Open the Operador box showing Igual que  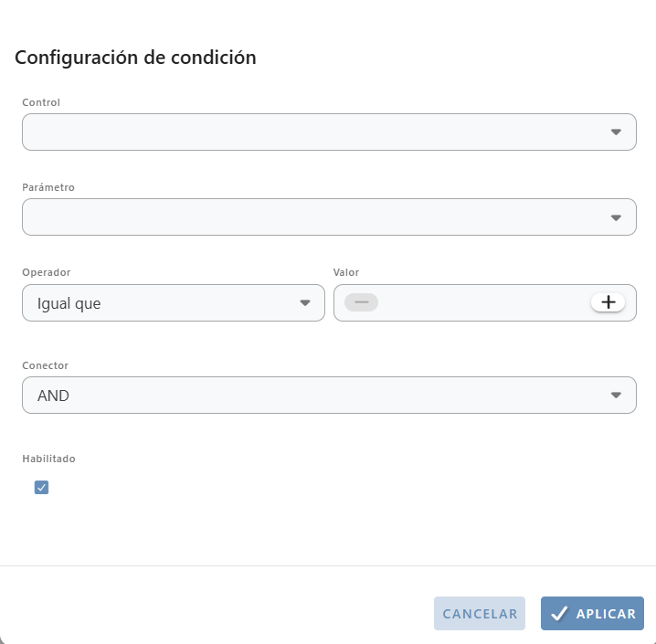(174, 303)
